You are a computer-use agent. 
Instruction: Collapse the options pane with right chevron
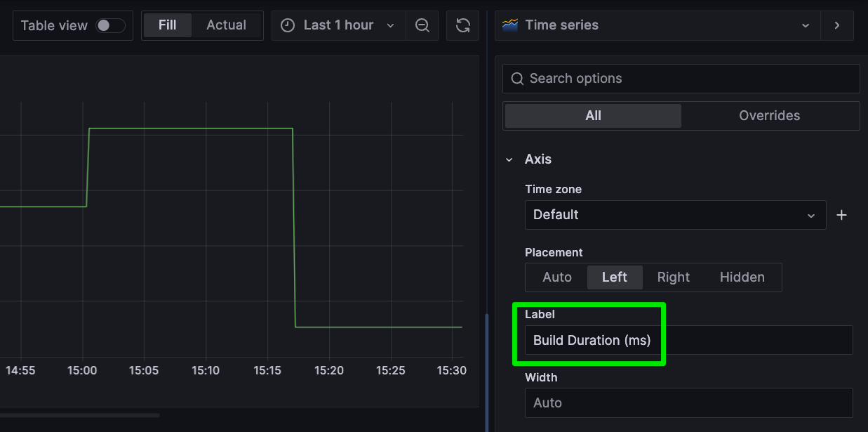[x=836, y=25]
